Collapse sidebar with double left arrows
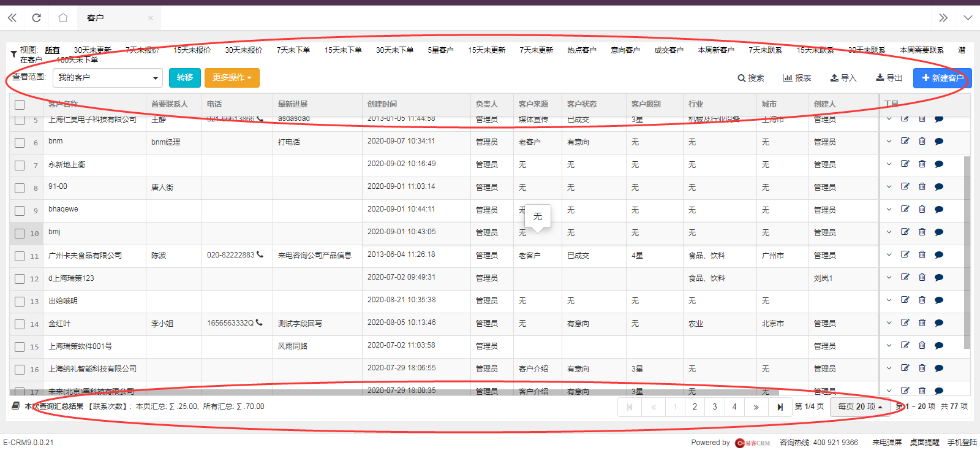Viewport: 980px width, 450px height. (12, 18)
